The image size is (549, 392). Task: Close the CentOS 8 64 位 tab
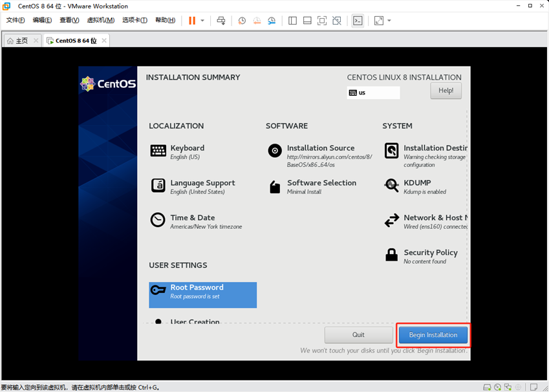[x=104, y=41]
